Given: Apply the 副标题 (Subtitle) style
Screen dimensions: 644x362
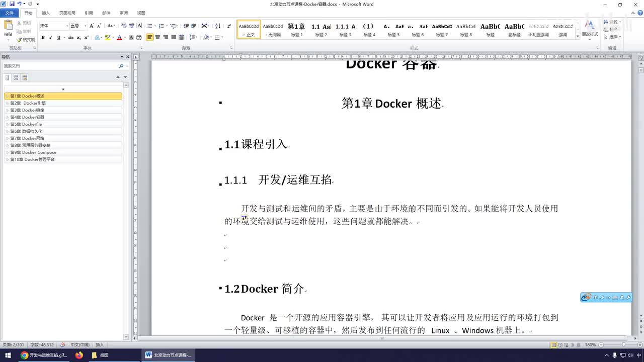Looking at the screenshot, I should 514,30.
